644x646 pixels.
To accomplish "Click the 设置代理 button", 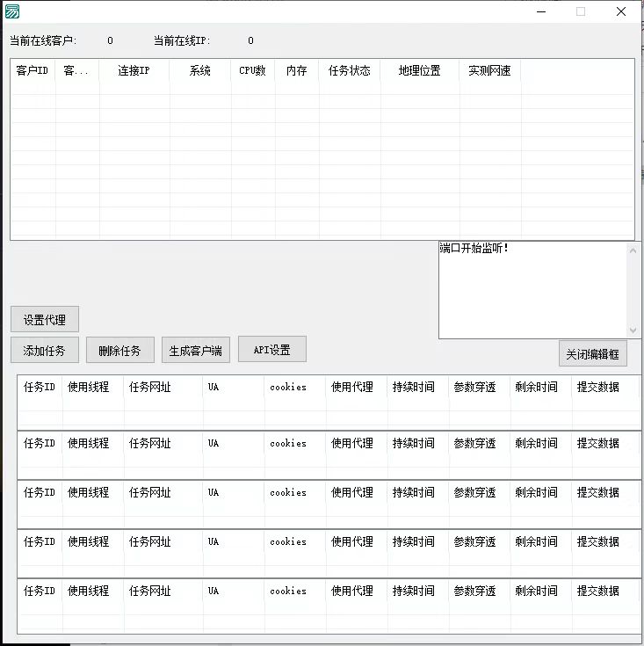I will (x=45, y=320).
